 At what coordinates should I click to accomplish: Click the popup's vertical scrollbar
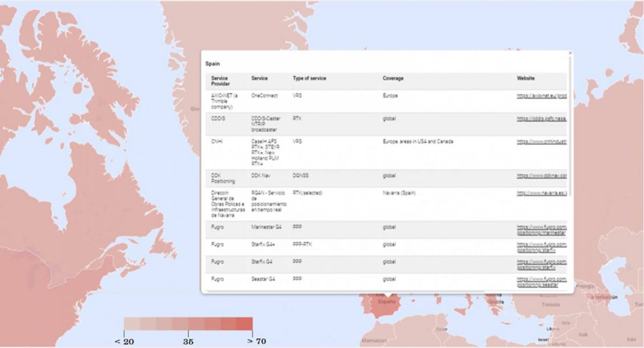(x=570, y=126)
